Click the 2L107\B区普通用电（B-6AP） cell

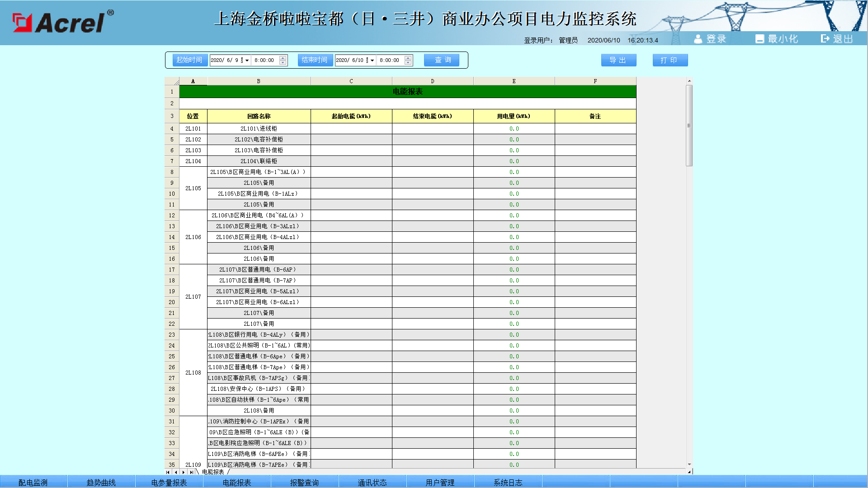click(x=259, y=270)
